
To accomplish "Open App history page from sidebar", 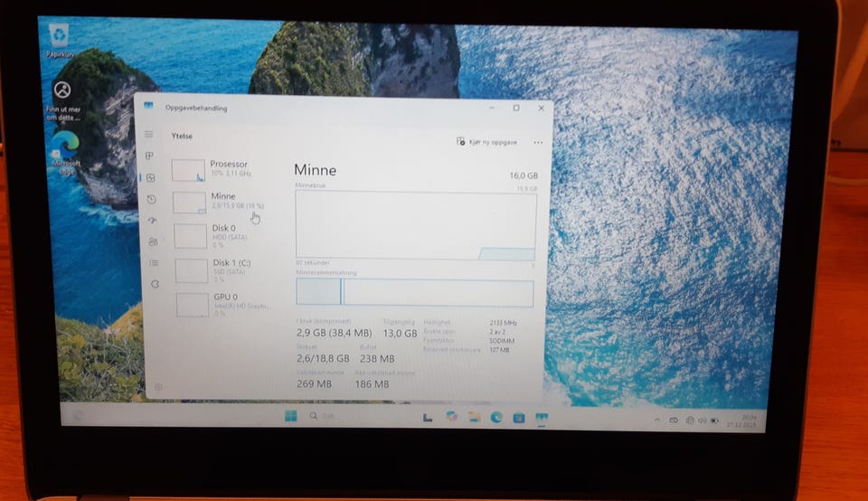I will coord(152,199).
